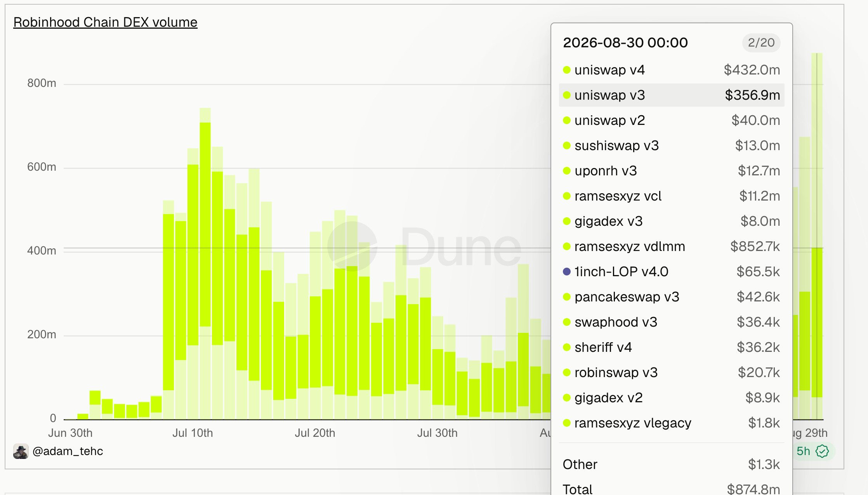
Task: Click the purple 1inch-LOP v4.0 dot
Action: point(567,272)
